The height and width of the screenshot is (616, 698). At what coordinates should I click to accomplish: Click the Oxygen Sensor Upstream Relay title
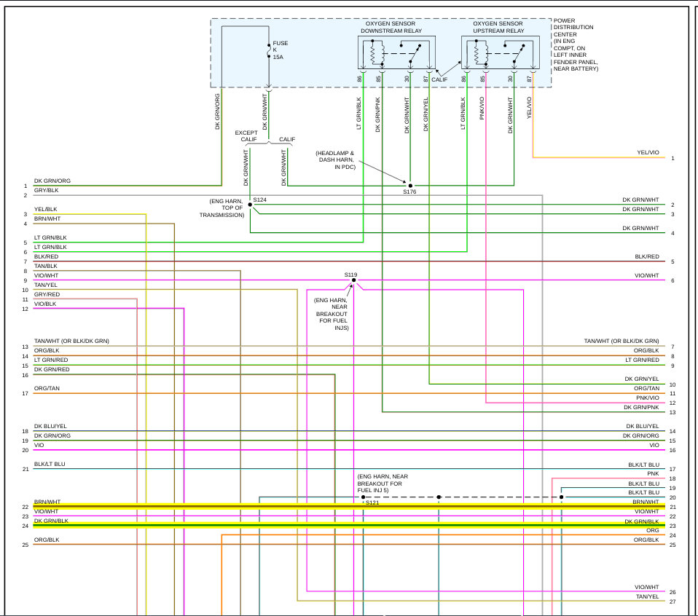point(498,27)
